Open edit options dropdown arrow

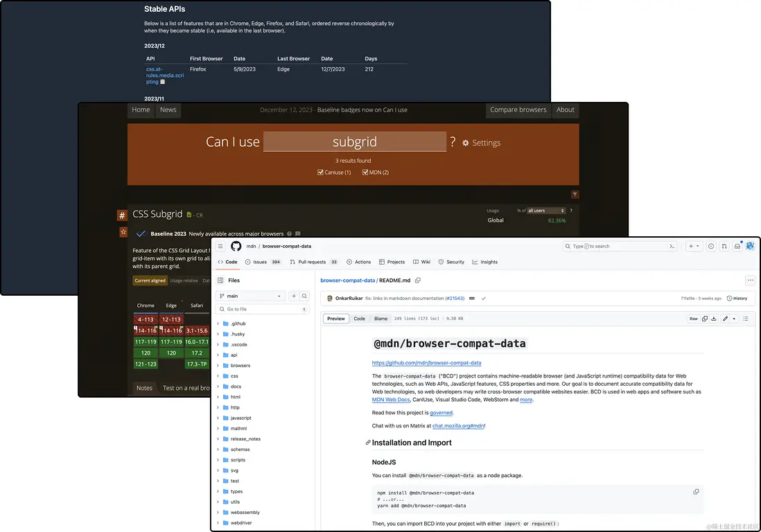point(734,319)
